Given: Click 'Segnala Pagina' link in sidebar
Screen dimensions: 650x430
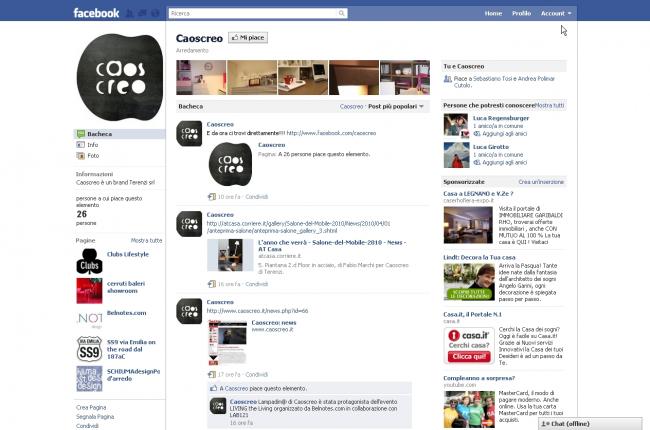Looking at the screenshot, I should (x=95, y=417).
